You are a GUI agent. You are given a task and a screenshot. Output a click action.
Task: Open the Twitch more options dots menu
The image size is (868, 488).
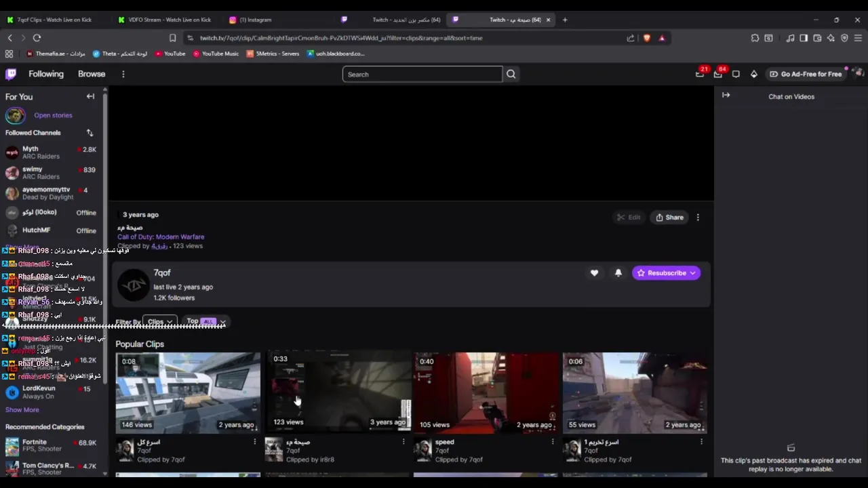tap(123, 74)
